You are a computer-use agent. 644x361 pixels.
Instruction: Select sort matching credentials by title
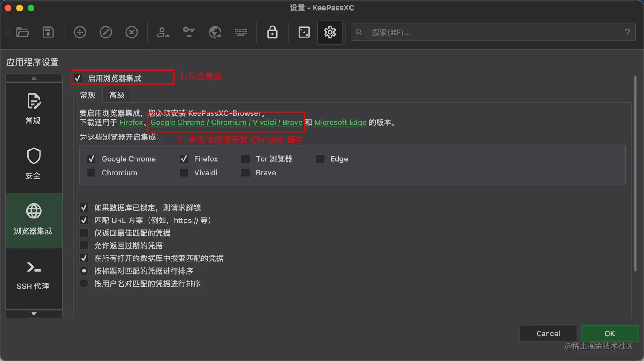[x=84, y=271]
